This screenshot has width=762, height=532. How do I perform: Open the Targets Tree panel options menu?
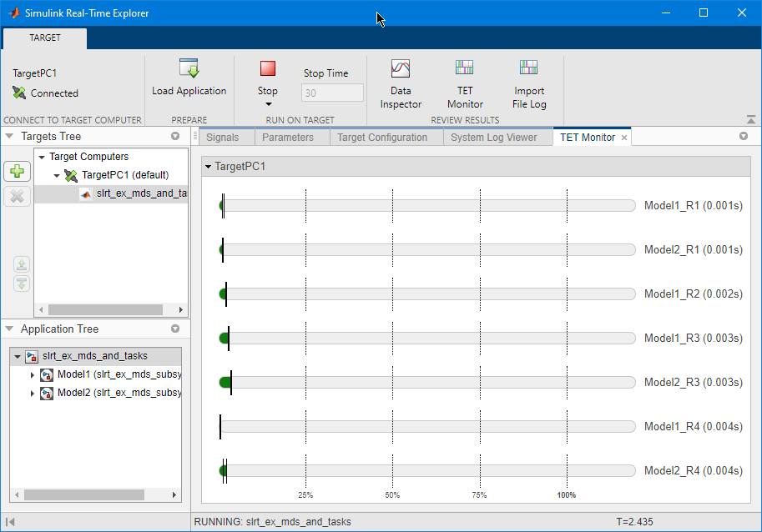tap(175, 137)
